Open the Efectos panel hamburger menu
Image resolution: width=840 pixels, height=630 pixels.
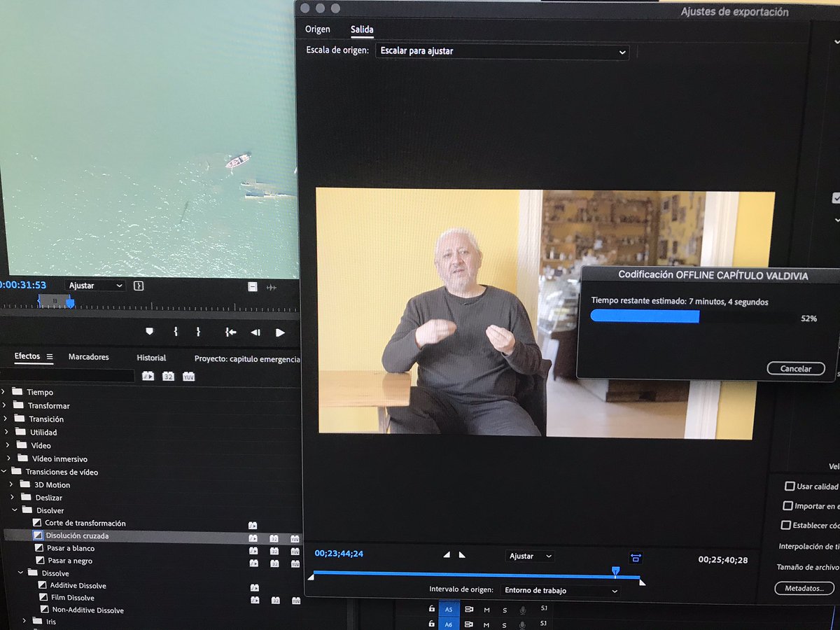point(50,357)
